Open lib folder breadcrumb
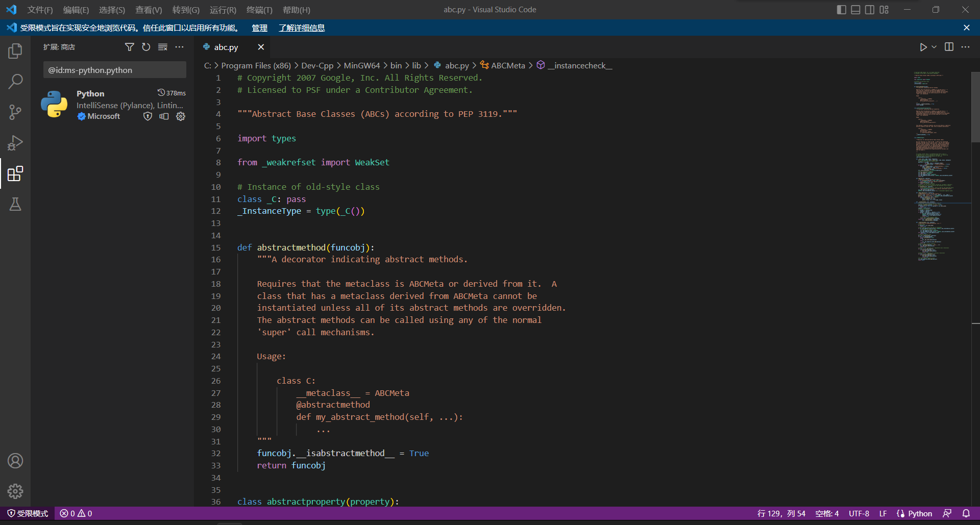Viewport: 980px width, 525px height. [x=416, y=65]
